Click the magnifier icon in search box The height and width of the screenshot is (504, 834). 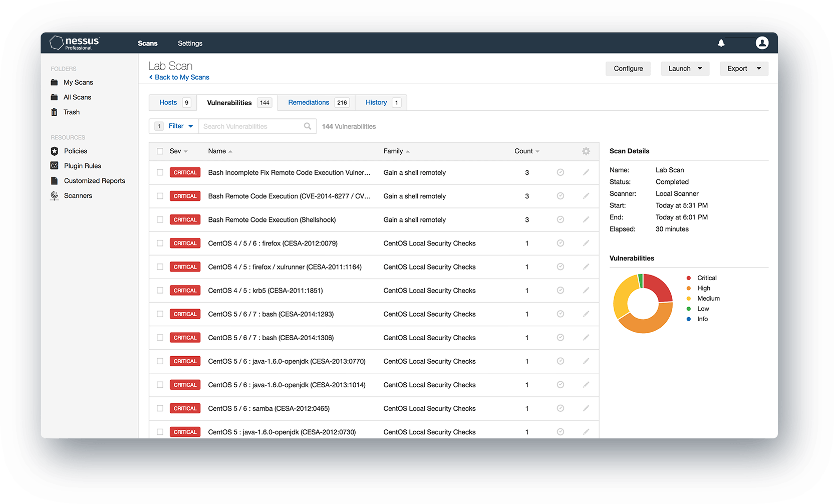click(308, 126)
